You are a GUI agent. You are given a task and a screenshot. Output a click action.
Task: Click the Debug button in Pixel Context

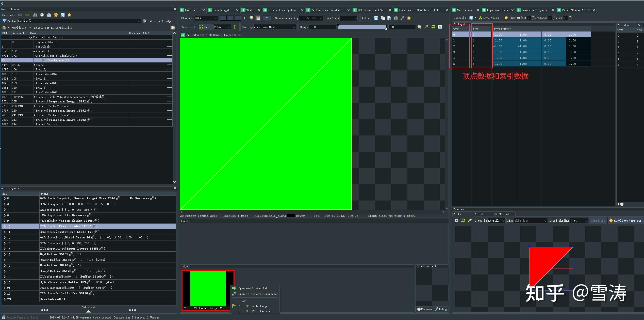[441, 309]
